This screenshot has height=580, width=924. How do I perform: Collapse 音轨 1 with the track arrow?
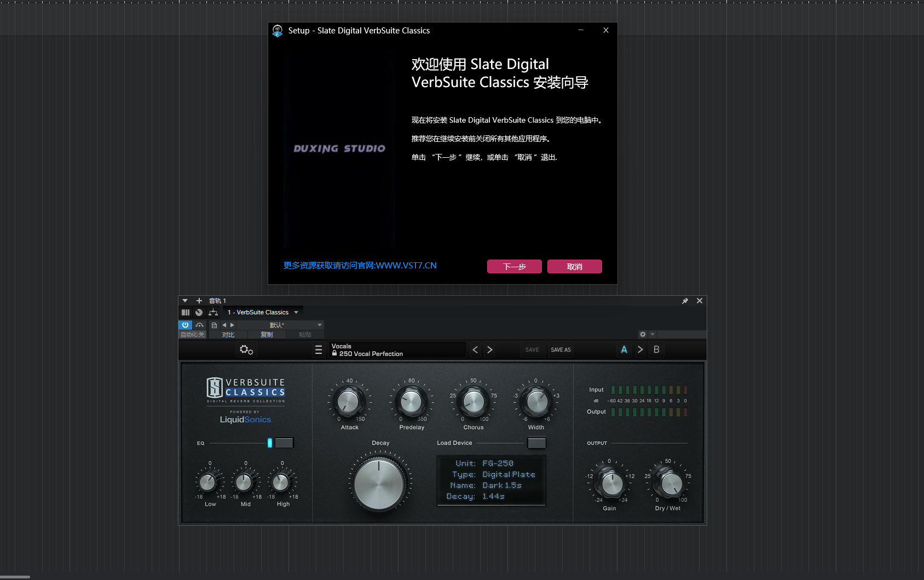[184, 301]
